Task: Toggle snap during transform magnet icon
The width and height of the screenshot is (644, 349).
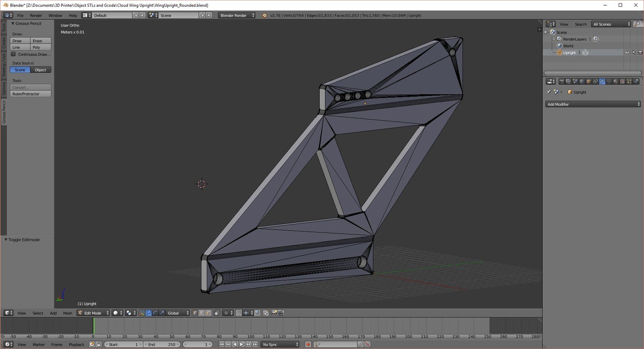Action: (239, 313)
